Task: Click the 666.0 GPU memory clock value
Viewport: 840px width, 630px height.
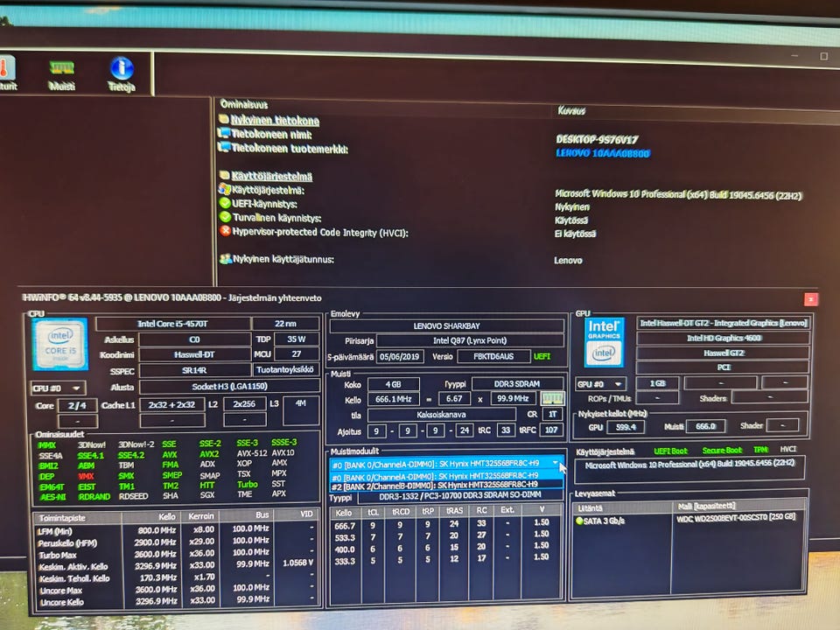Action: point(705,426)
